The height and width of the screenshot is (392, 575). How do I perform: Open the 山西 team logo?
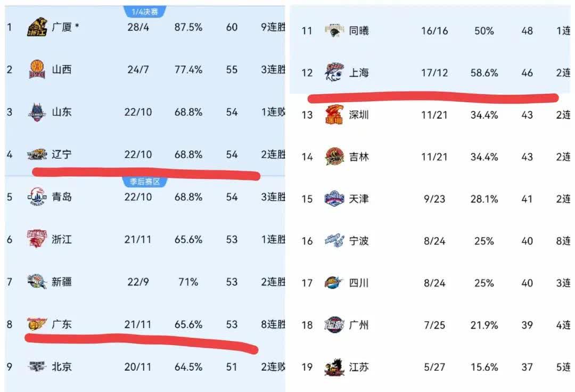37,69
